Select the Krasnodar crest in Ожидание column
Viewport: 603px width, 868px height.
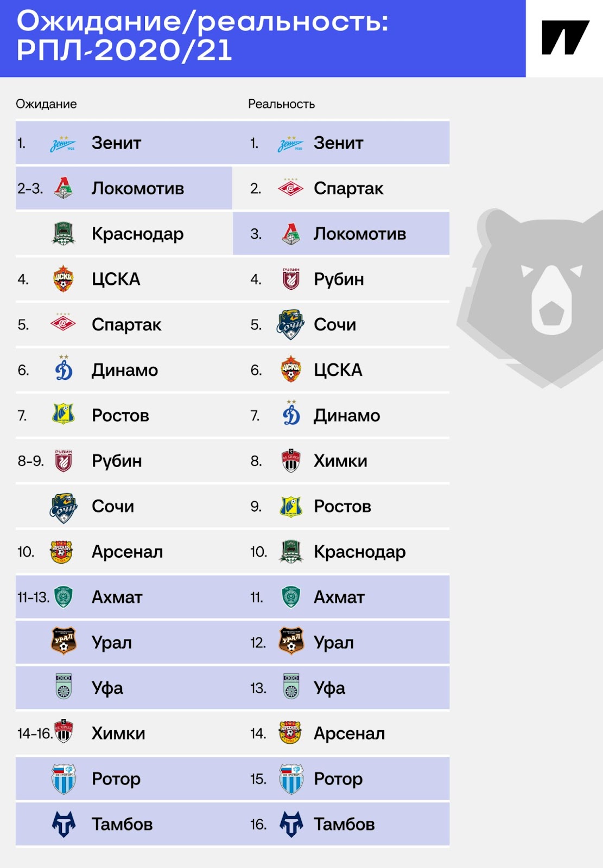pos(64,233)
